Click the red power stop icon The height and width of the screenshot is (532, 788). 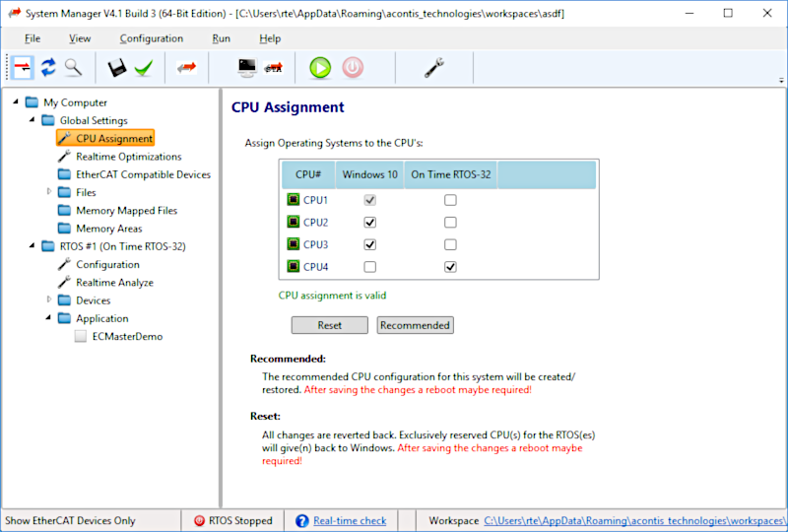pyautogui.click(x=353, y=68)
